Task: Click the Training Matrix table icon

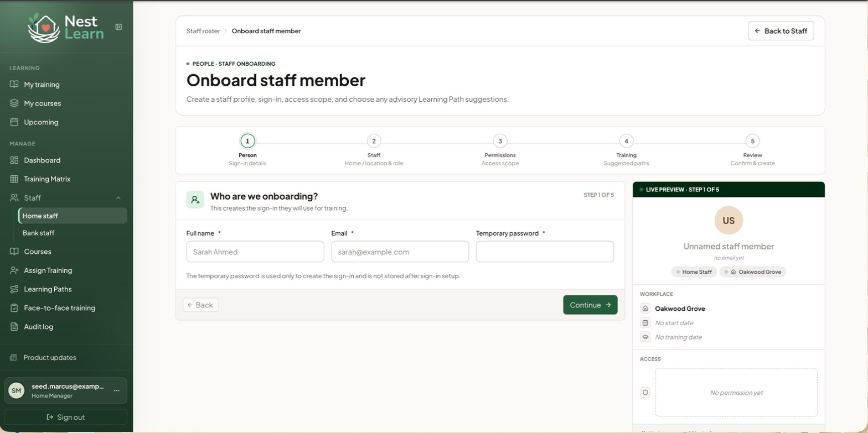Action: tap(14, 179)
